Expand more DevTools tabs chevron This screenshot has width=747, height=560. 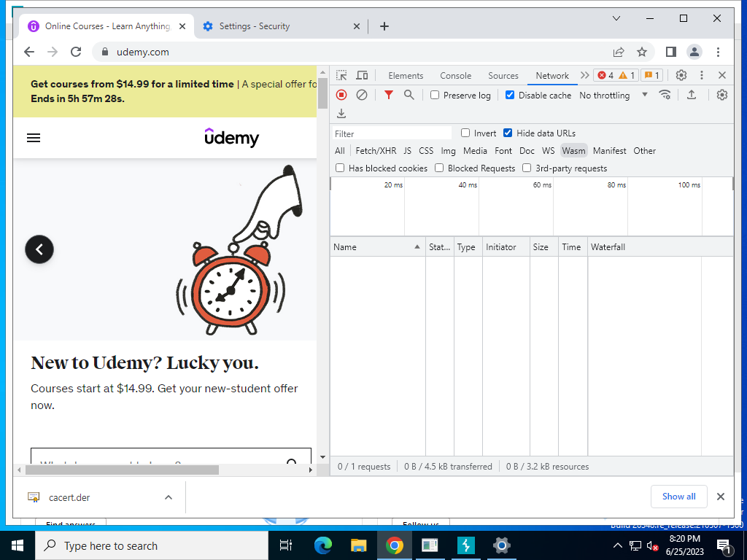[584, 75]
